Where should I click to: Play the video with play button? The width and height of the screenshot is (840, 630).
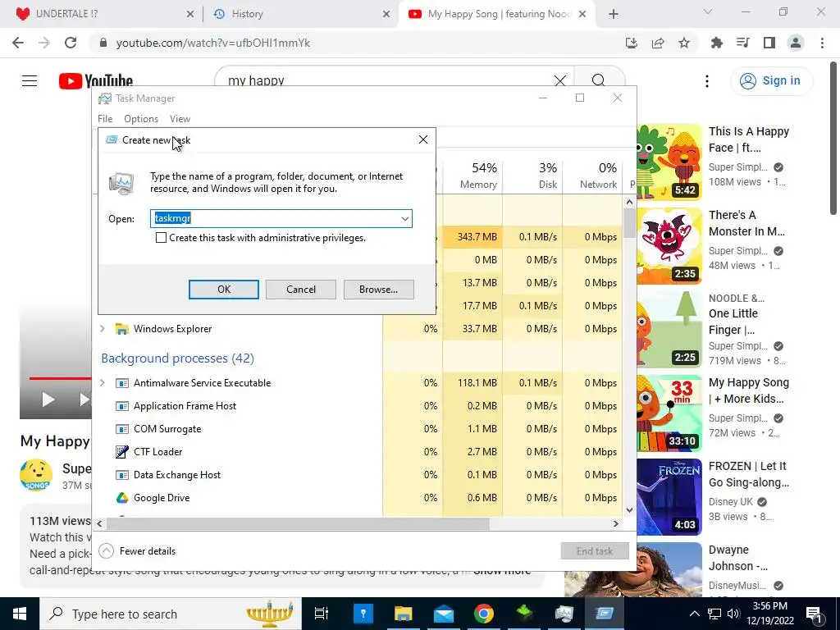pyautogui.click(x=48, y=399)
